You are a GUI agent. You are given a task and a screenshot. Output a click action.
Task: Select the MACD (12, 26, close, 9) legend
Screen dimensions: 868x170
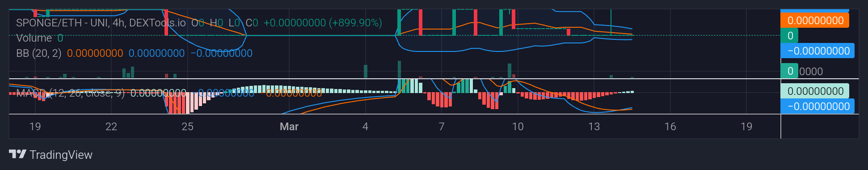tap(71, 93)
